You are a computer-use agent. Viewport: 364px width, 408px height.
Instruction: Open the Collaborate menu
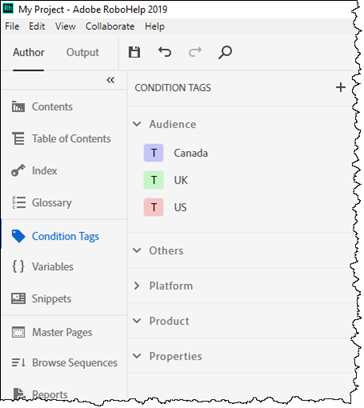(110, 26)
